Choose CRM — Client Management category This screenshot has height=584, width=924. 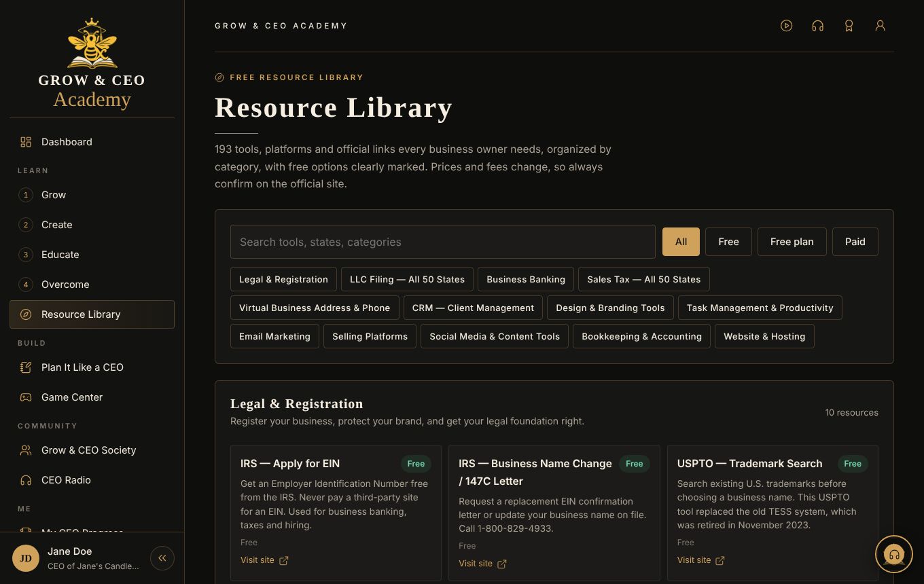pos(473,308)
